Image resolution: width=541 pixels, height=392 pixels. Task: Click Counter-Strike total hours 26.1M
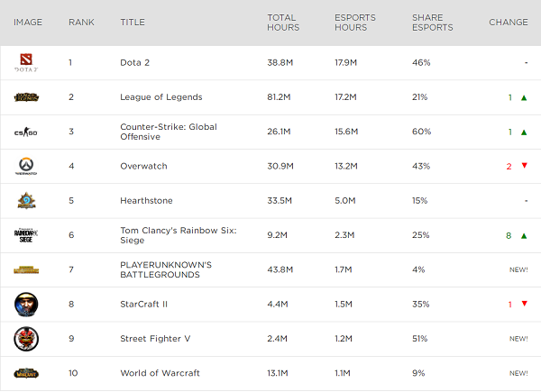pos(279,132)
